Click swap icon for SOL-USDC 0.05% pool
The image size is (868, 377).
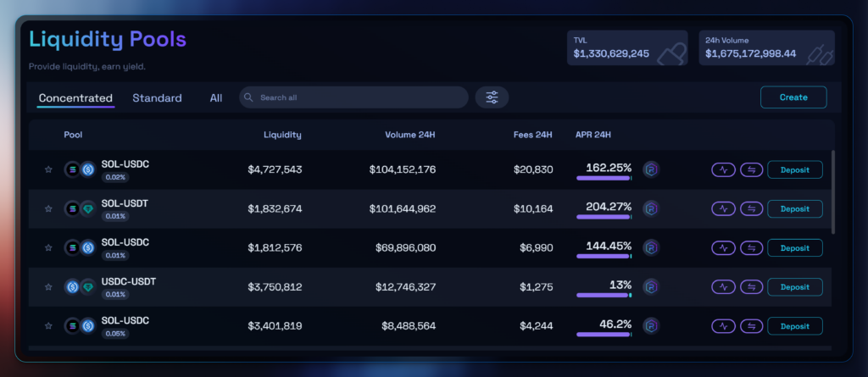click(752, 326)
